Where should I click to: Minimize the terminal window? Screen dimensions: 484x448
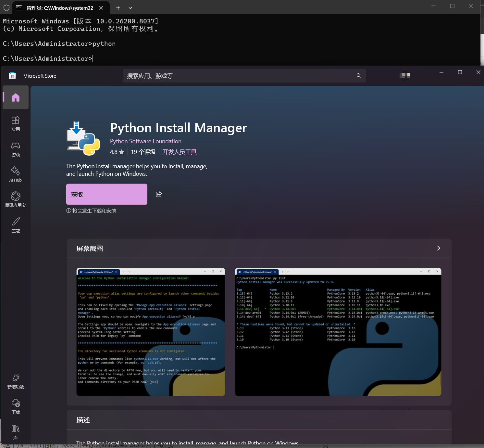click(433, 6)
